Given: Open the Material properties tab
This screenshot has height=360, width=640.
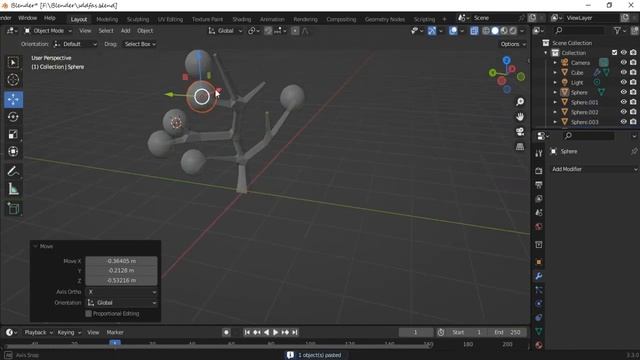Looking at the screenshot, I should 539,345.
